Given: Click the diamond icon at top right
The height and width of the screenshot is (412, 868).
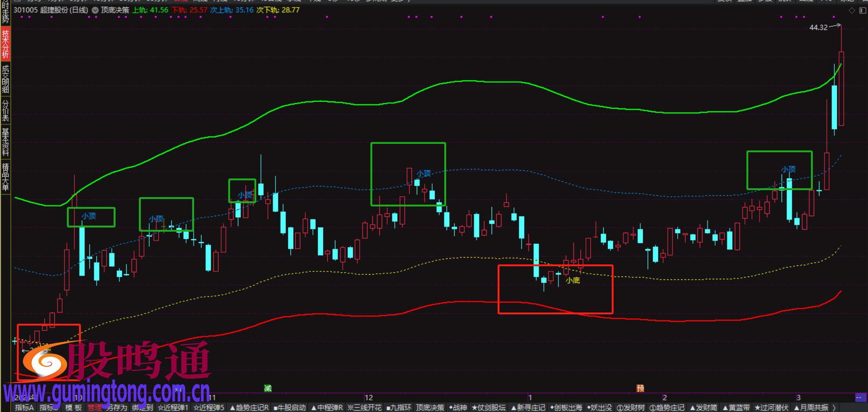Looking at the screenshot, I should click(x=852, y=10).
